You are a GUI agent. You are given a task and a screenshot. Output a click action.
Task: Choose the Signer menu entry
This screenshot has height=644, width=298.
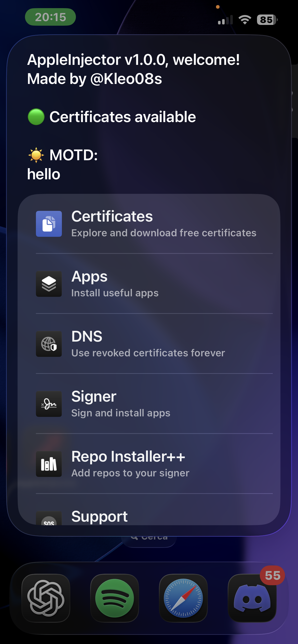pyautogui.click(x=149, y=404)
